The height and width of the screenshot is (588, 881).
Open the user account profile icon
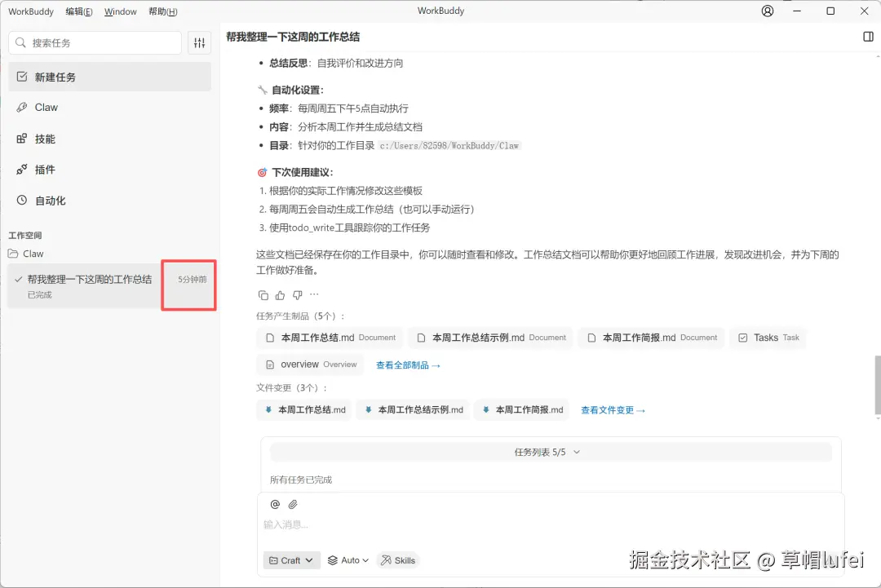tap(767, 11)
